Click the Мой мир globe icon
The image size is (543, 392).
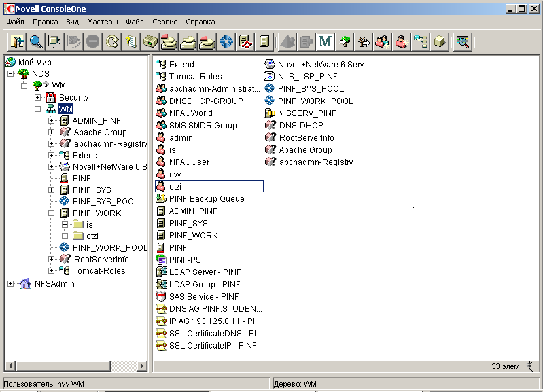10,62
